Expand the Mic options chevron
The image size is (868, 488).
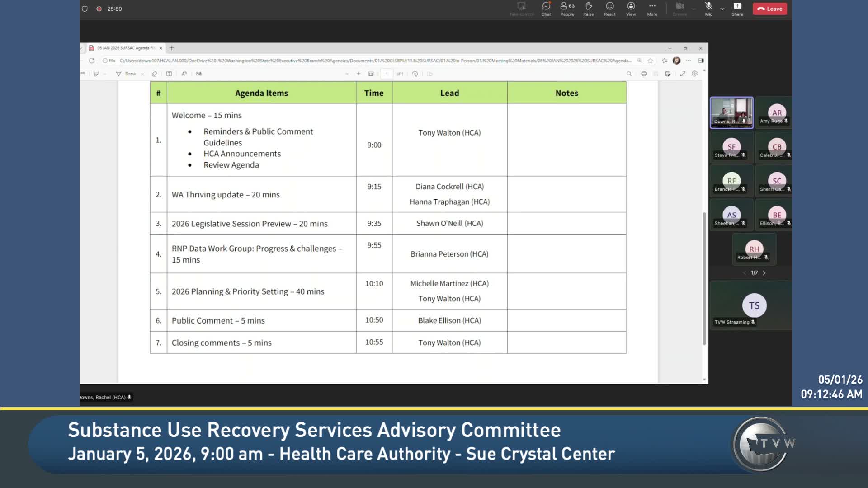pos(722,9)
